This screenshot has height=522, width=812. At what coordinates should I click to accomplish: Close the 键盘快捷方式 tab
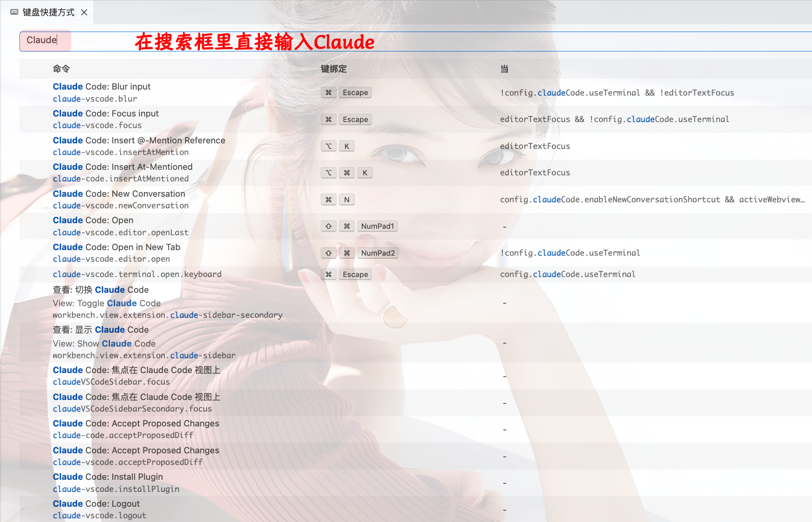tap(84, 12)
